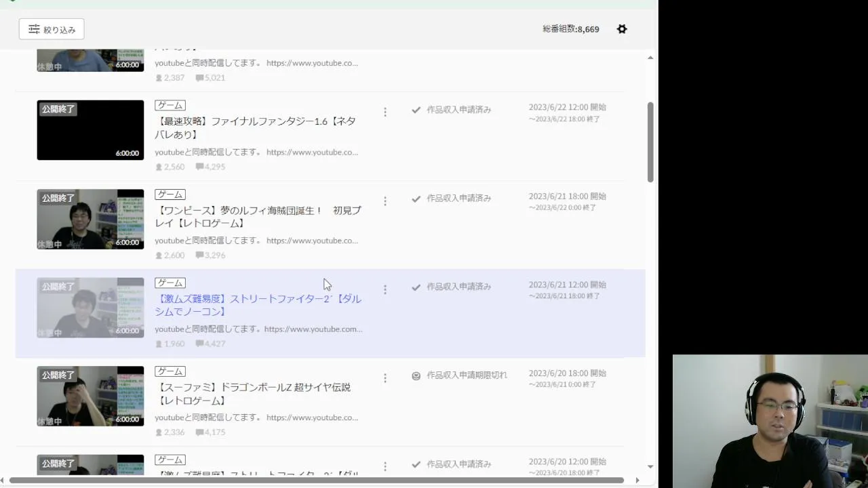This screenshot has height=488, width=868.
Task: Open the black ファイナルファンタジー1.6 thumbnail
Action: 90,130
